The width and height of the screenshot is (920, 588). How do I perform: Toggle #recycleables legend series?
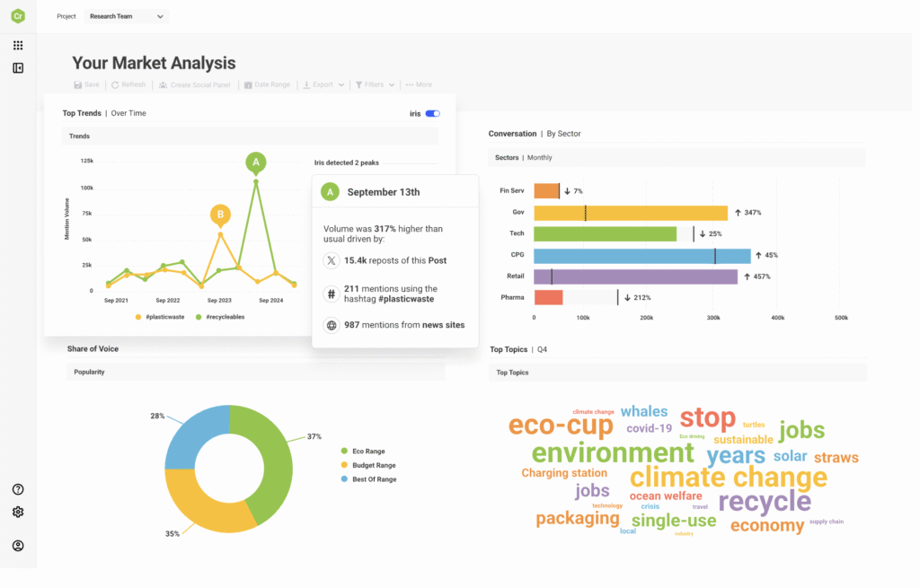[220, 317]
